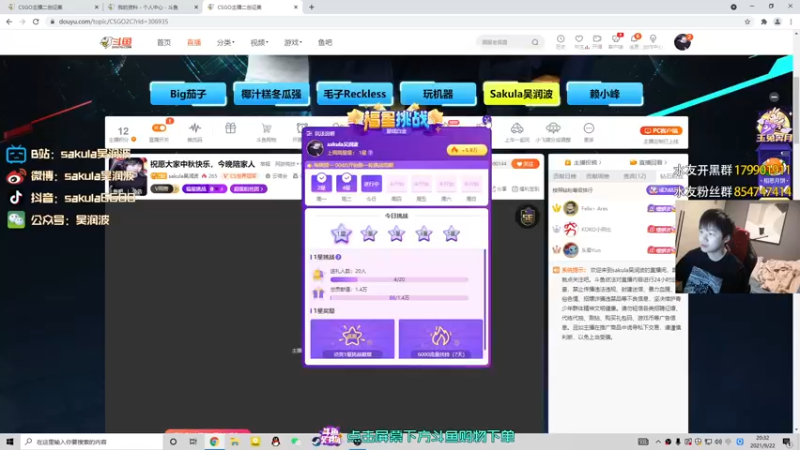Open followed channels heart icon
This screenshot has width=800, height=450.
579,39
